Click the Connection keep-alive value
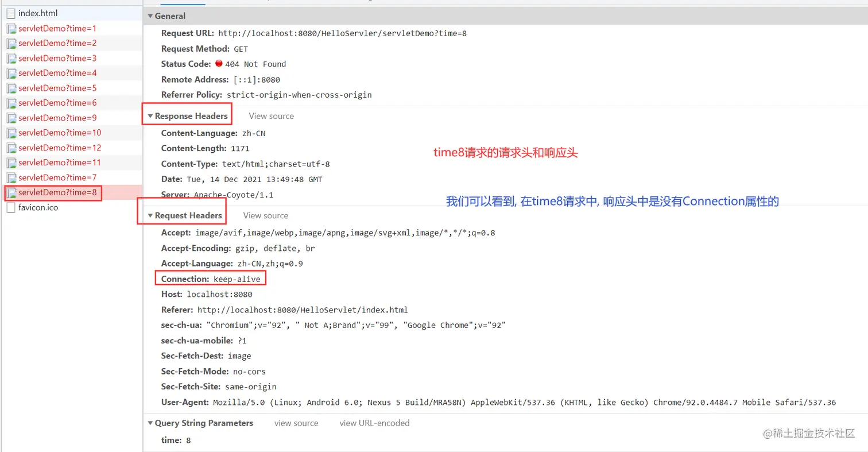 [x=237, y=279]
